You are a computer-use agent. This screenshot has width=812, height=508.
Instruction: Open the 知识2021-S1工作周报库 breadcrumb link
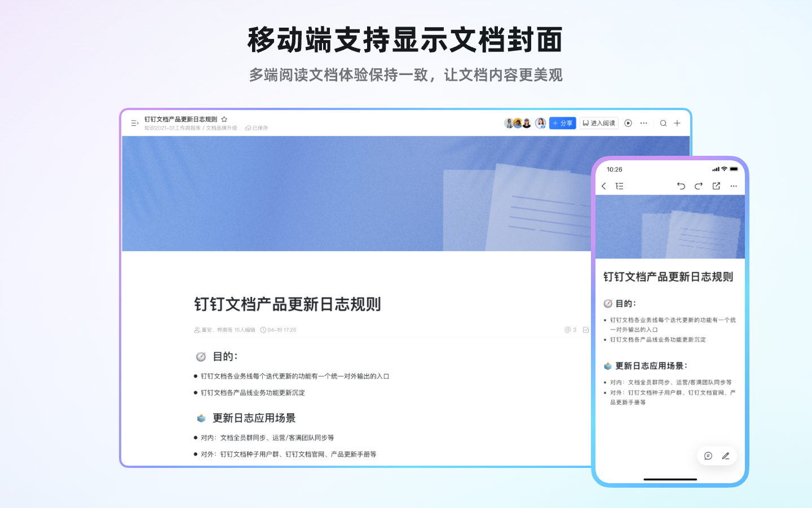click(x=173, y=128)
